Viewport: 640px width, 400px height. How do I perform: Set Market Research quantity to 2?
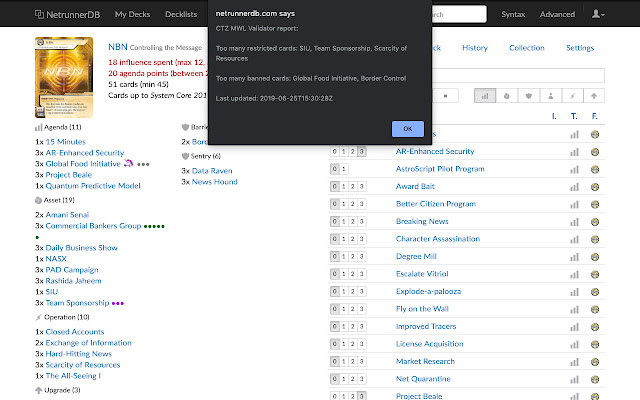point(352,362)
